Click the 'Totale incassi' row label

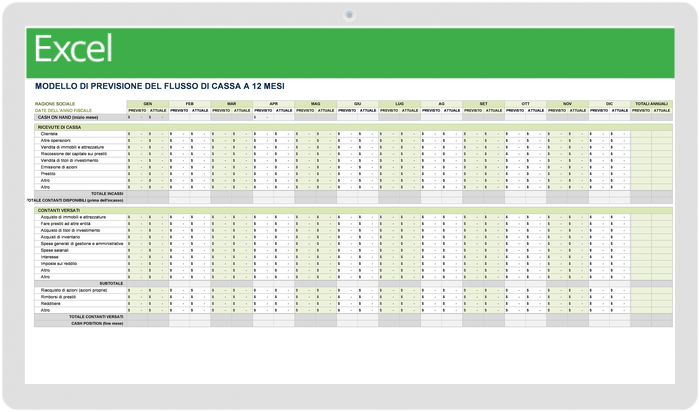107,194
